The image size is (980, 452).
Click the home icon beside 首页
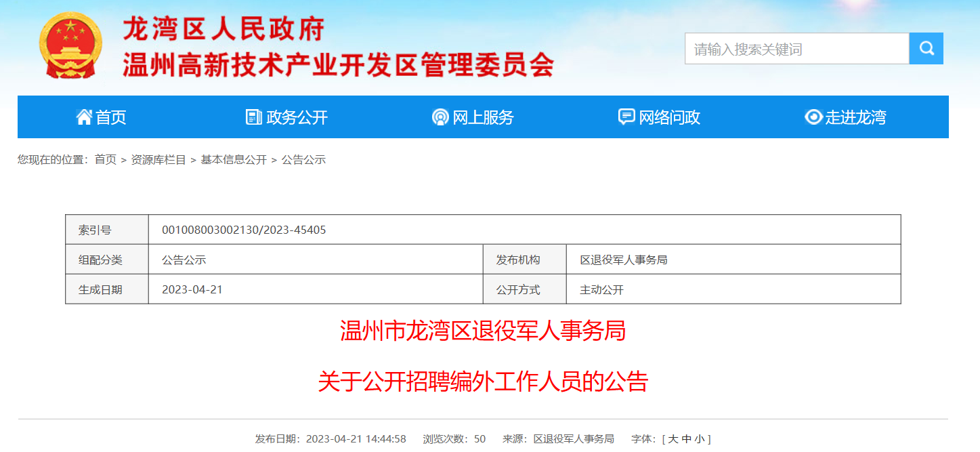pos(84,117)
